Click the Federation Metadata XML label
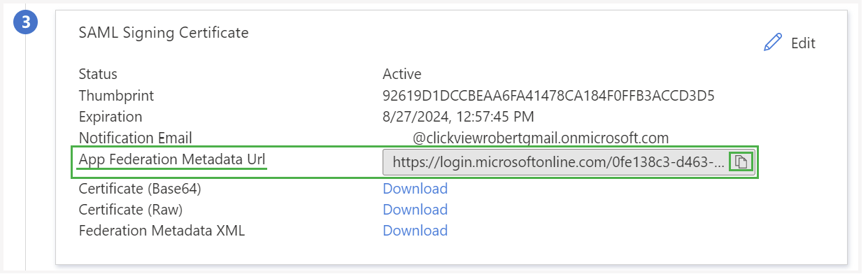 [x=162, y=231]
